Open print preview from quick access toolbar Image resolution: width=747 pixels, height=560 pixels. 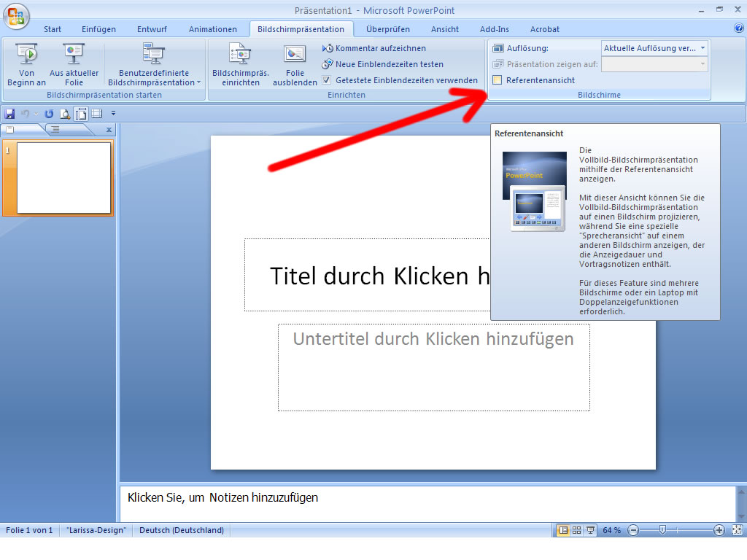pyautogui.click(x=65, y=114)
